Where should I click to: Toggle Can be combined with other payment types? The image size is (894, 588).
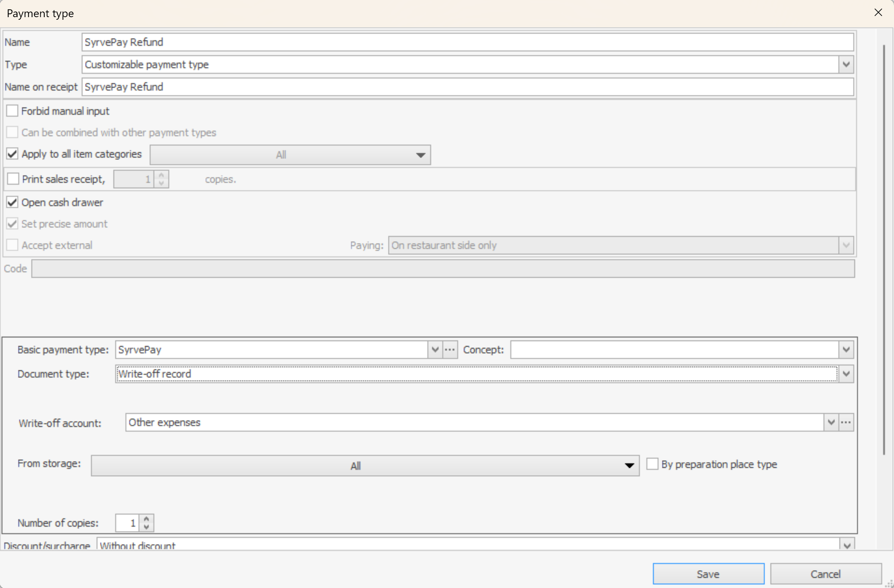(x=12, y=132)
